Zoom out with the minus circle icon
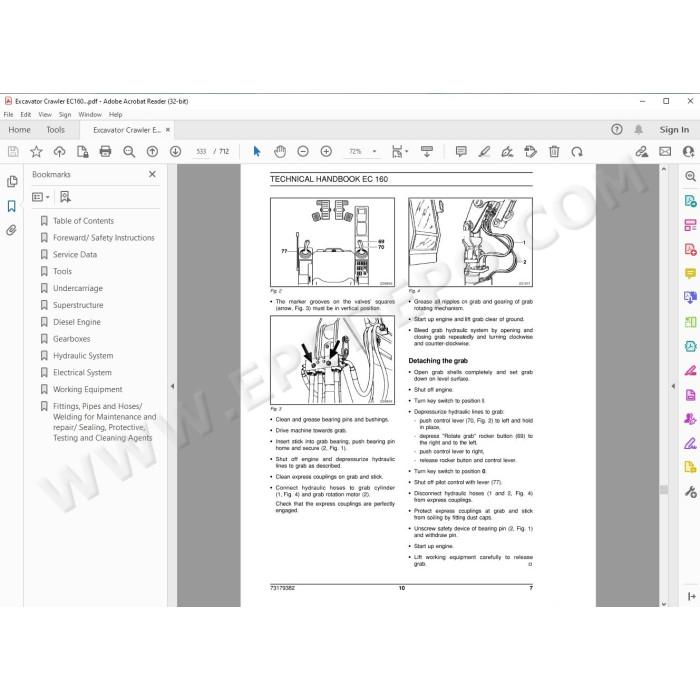Image resolution: width=700 pixels, height=700 pixels. coord(303,152)
